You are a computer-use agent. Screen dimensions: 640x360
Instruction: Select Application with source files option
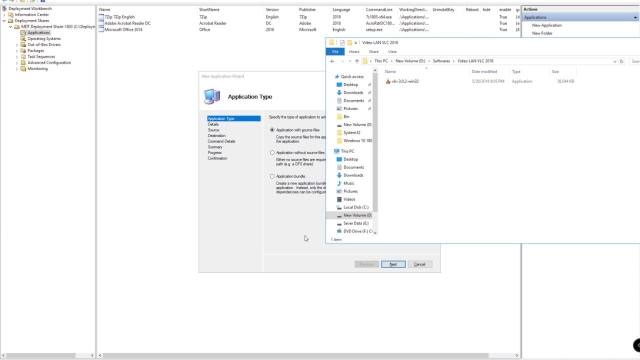[x=272, y=130]
